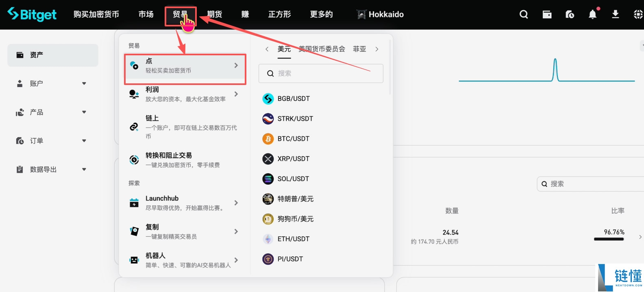644x292 pixels.
Task: Click the BTC coin icon
Action: [268, 139]
